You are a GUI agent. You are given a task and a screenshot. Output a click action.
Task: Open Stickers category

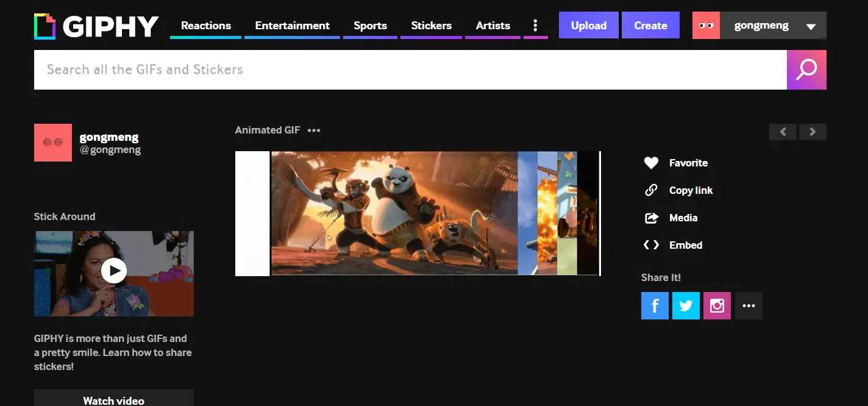432,26
